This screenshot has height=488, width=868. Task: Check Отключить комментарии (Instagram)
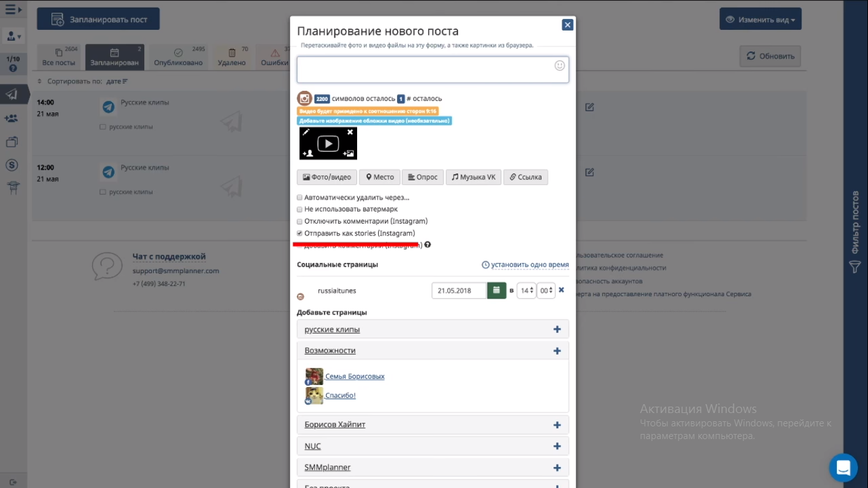[300, 221]
